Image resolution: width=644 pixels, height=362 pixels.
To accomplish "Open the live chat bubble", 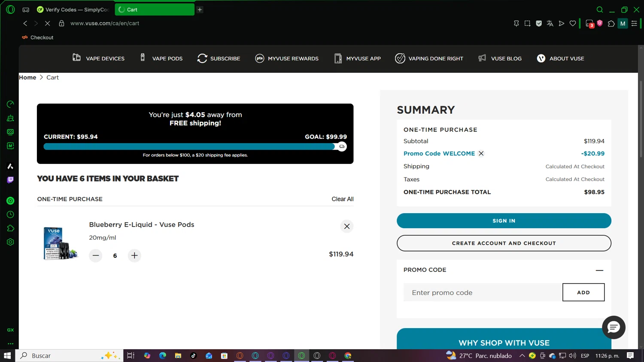I will tap(614, 328).
